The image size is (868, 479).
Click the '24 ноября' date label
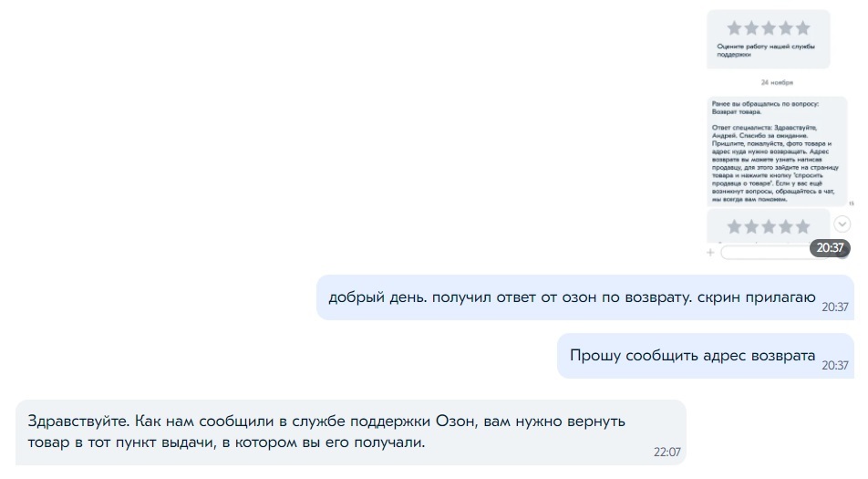tap(770, 82)
